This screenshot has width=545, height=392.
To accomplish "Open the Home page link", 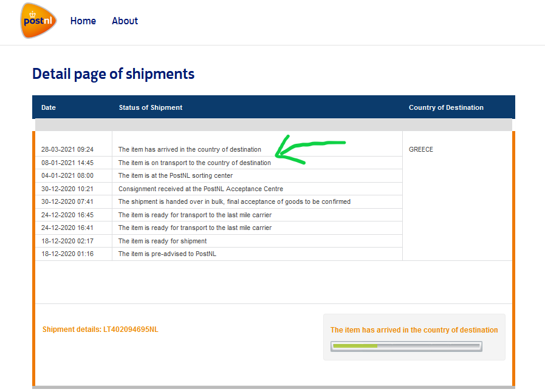I will click(x=83, y=21).
